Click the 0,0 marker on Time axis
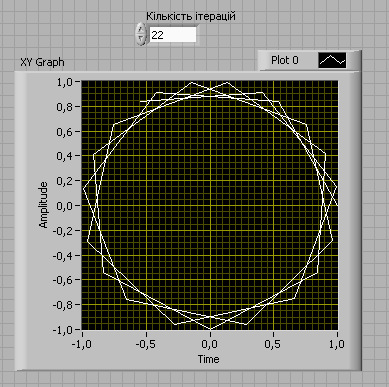 pyautogui.click(x=210, y=344)
